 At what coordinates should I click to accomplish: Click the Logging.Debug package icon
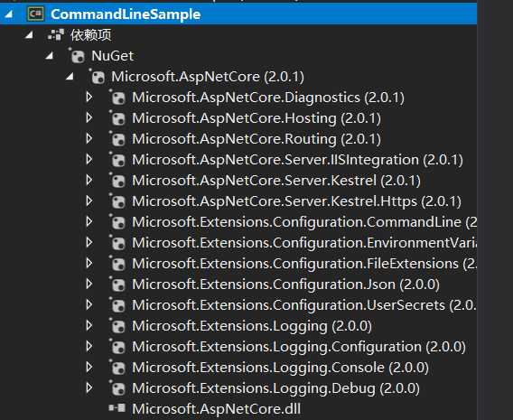(x=117, y=388)
